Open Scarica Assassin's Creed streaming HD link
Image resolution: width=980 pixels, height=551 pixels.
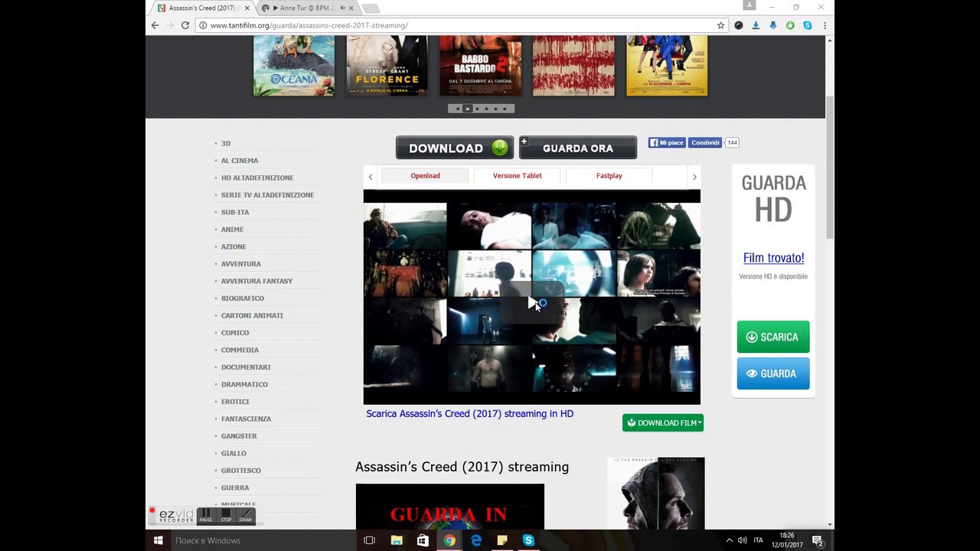tap(469, 413)
